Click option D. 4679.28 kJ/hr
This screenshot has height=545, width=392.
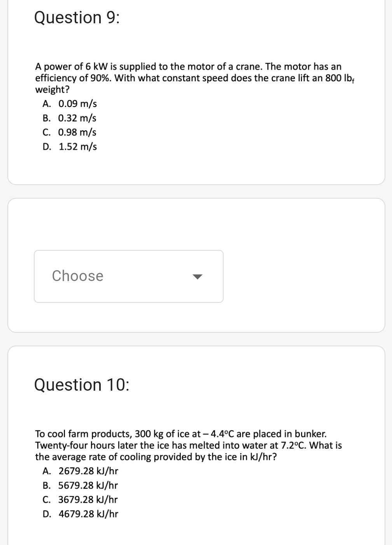pos(80,514)
